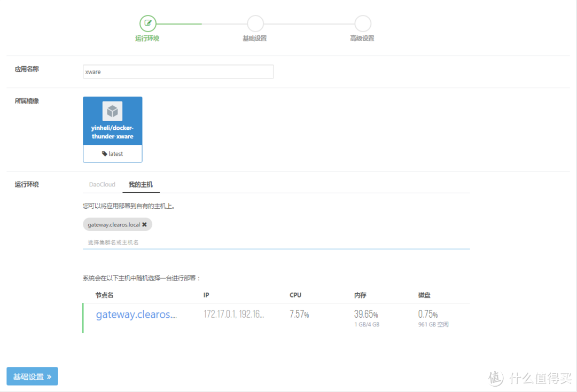The width and height of the screenshot is (577, 392).
Task: Open the image version selector showing latest
Action: [x=112, y=154]
